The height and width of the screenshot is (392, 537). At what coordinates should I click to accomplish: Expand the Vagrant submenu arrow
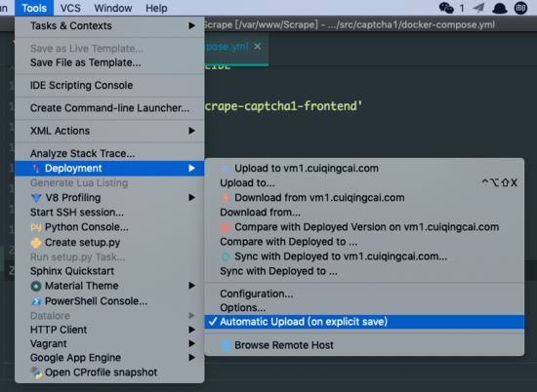(x=191, y=344)
